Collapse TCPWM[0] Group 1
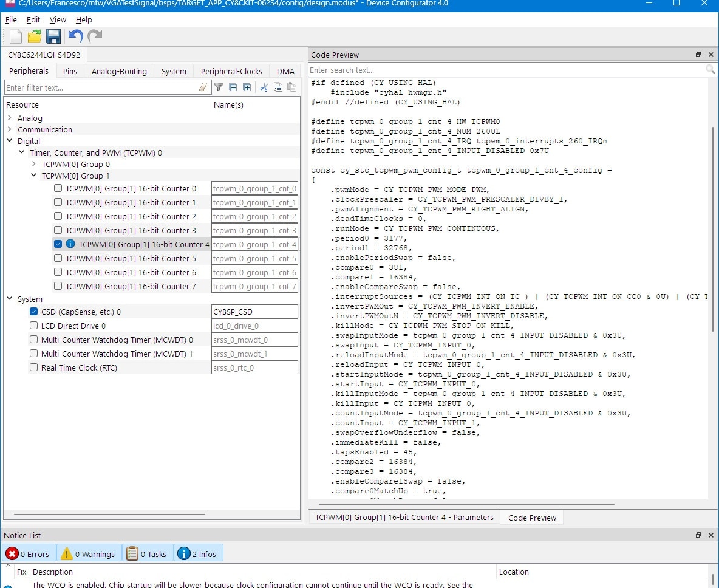The image size is (719, 588). pos(34,175)
